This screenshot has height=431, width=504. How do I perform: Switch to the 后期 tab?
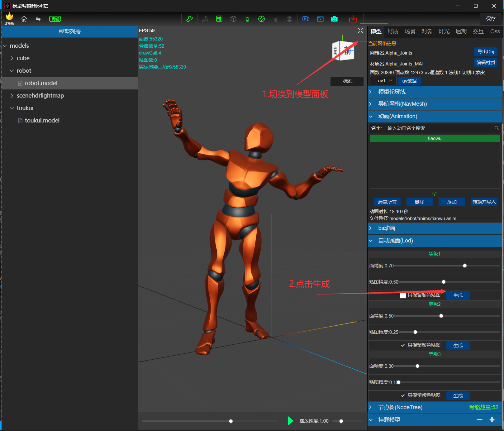(461, 31)
